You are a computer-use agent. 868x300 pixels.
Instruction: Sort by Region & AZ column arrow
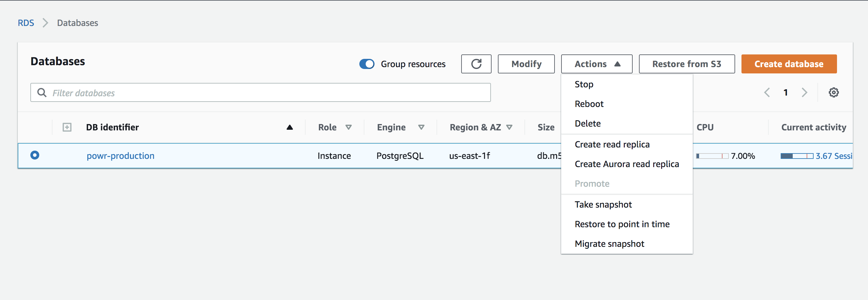(509, 127)
